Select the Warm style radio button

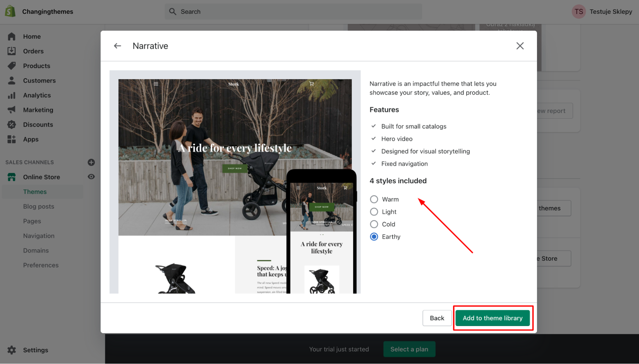[374, 199]
